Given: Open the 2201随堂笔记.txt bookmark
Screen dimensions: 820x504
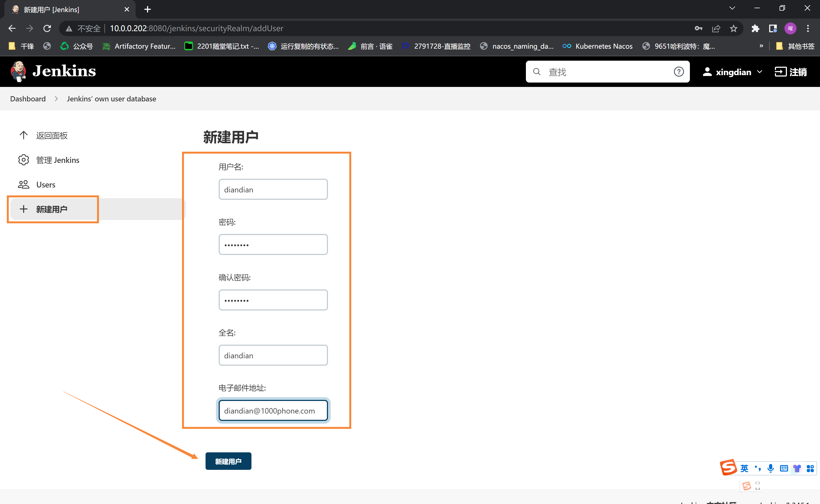Looking at the screenshot, I should tap(222, 46).
